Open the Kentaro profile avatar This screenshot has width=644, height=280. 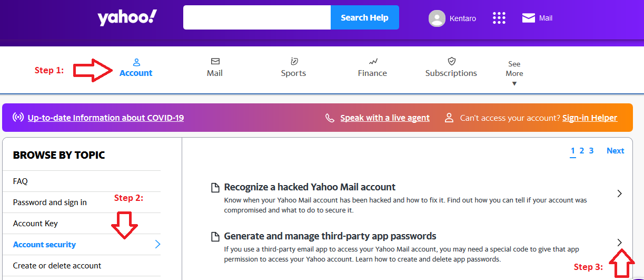click(x=437, y=18)
